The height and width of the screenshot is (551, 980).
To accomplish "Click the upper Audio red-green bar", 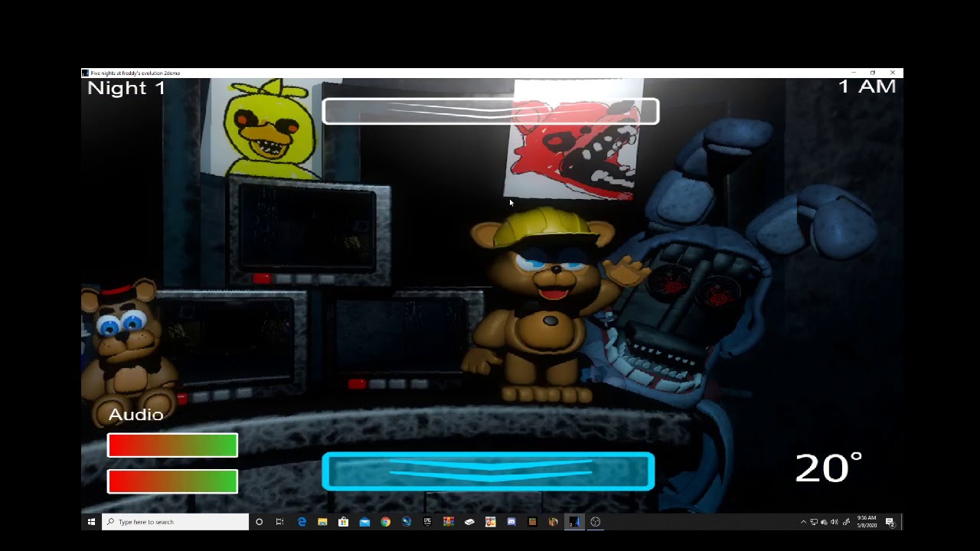I will (x=172, y=445).
